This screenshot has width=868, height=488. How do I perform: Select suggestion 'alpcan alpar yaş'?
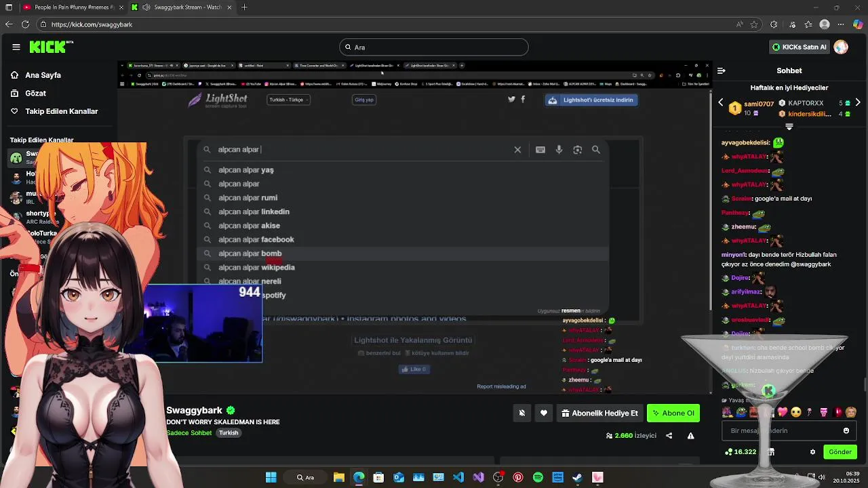(246, 170)
